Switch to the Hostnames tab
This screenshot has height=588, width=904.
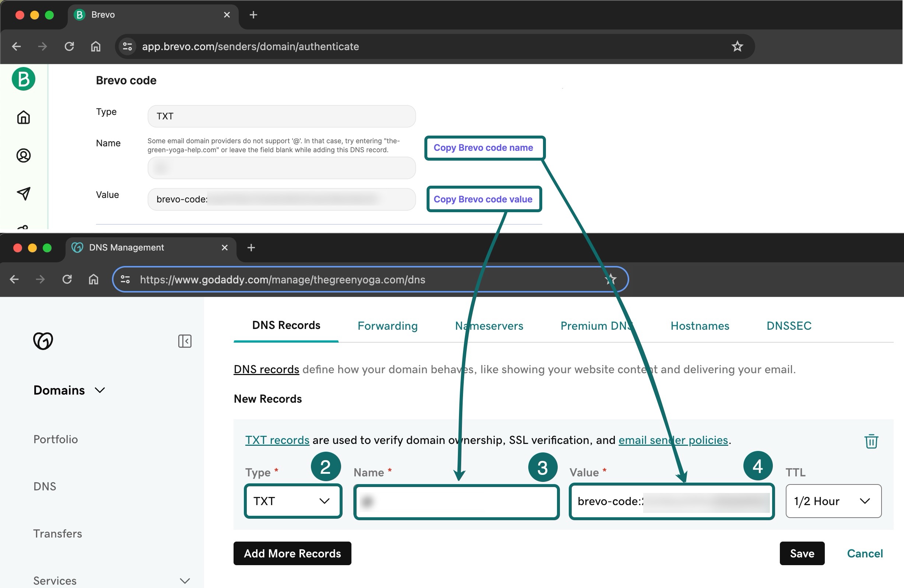pyautogui.click(x=700, y=326)
